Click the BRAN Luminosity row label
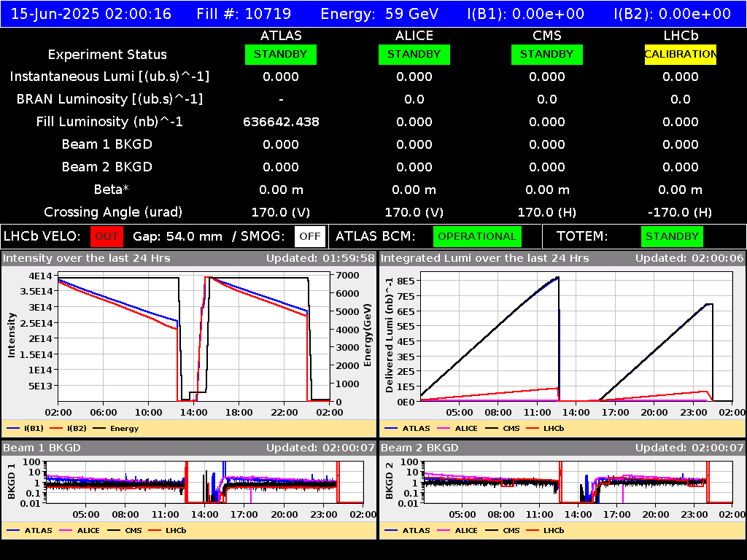This screenshot has height=560, width=747. pos(109,99)
